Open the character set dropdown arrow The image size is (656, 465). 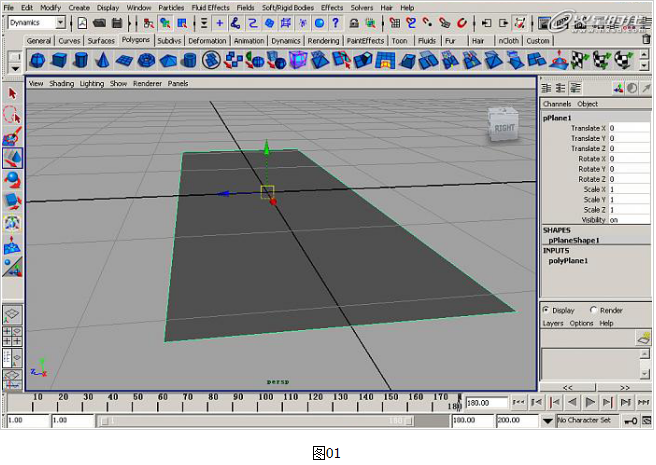click(547, 421)
